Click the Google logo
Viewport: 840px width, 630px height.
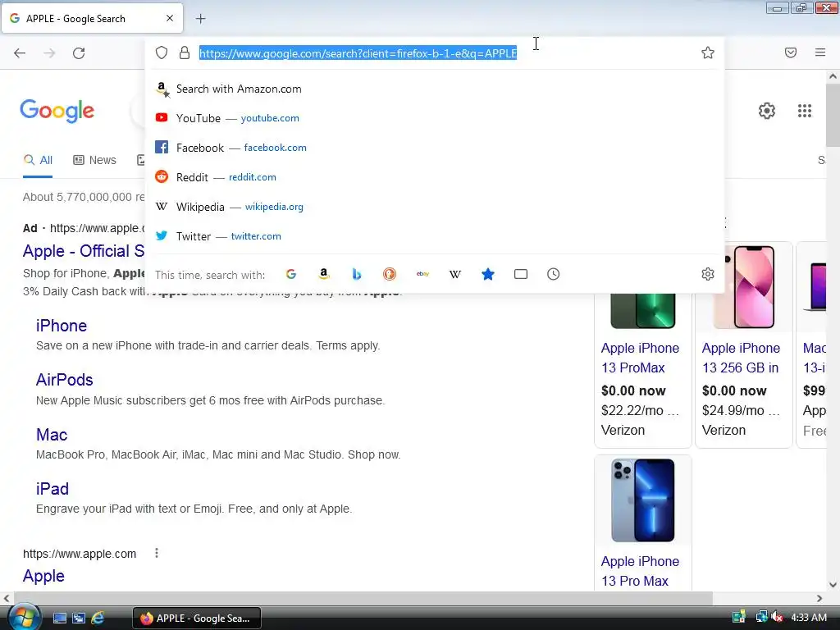[57, 111]
